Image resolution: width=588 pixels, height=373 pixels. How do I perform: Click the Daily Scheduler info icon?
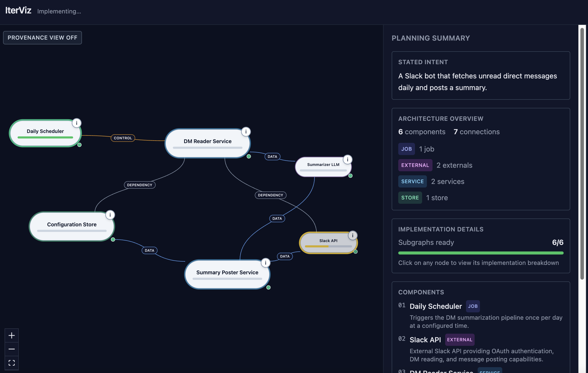coord(76,123)
